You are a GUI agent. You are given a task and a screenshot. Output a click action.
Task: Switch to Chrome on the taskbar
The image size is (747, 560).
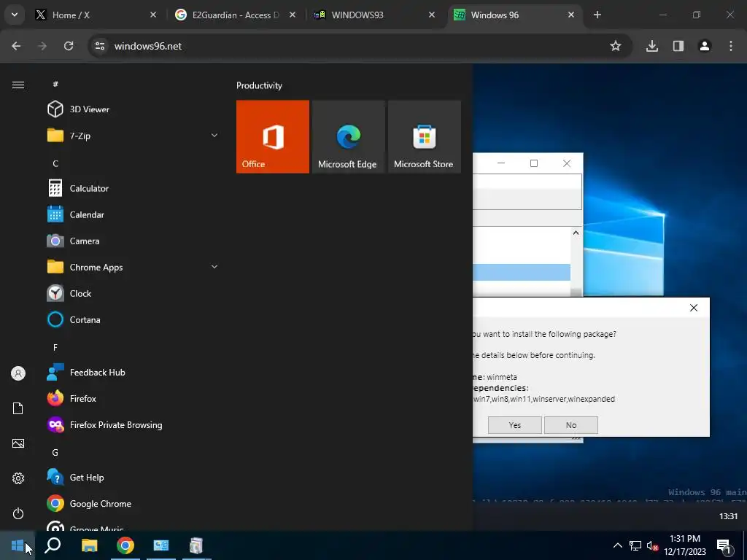pos(125,545)
